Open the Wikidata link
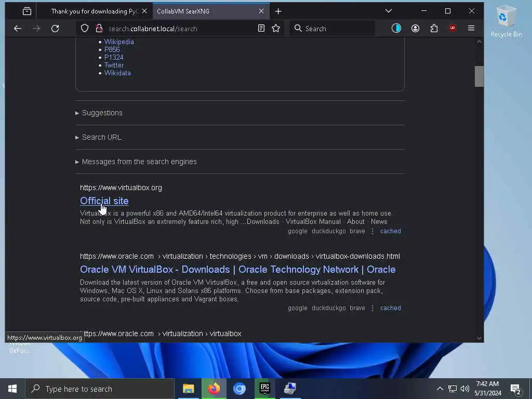This screenshot has height=399, width=532. (x=117, y=73)
